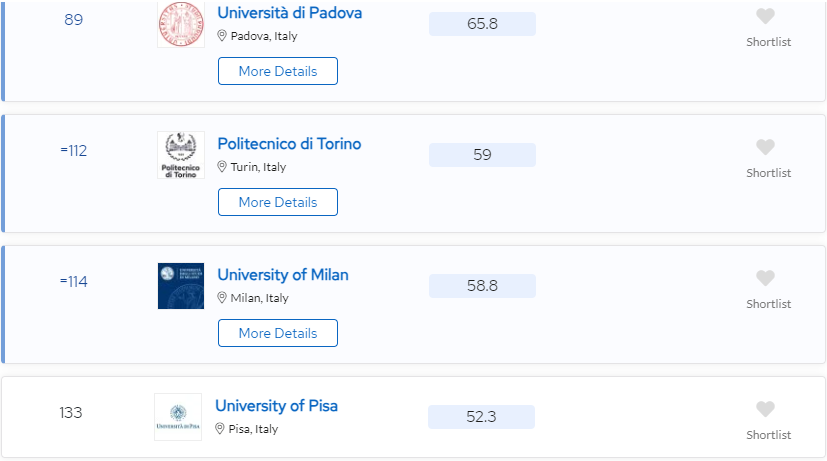Visit the University of Pisa title link
Image resolution: width=827 pixels, height=461 pixels.
point(276,406)
